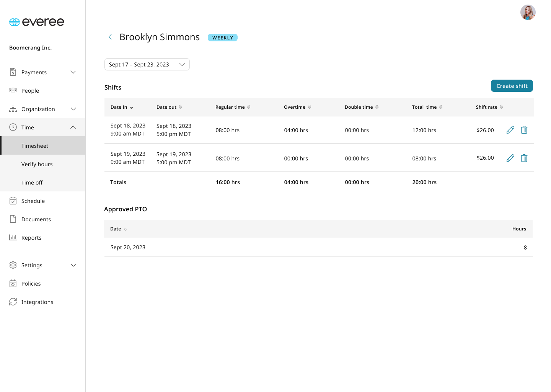Sort Approved PTO by Date
This screenshot has width=551, height=392.
tap(118, 229)
